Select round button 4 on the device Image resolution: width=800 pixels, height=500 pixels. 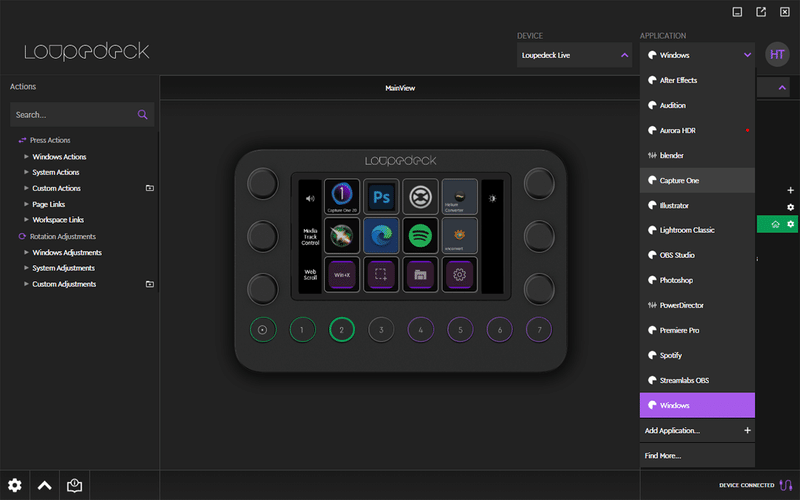pos(420,330)
